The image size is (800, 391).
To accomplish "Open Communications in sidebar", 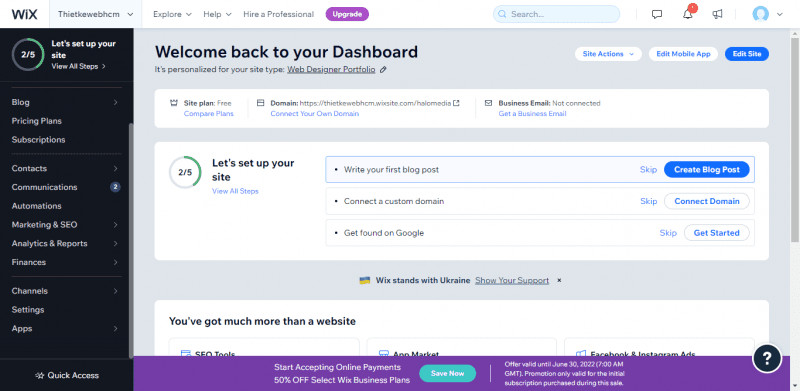I will click(x=44, y=187).
